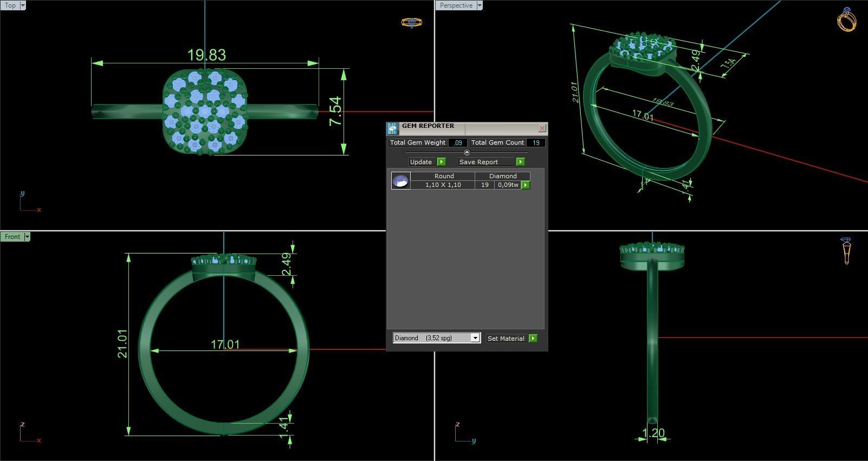Screen dimensions: 868x461
Task: Click the '1,10 X 1,10' gem size cell
Action: pyautogui.click(x=443, y=185)
